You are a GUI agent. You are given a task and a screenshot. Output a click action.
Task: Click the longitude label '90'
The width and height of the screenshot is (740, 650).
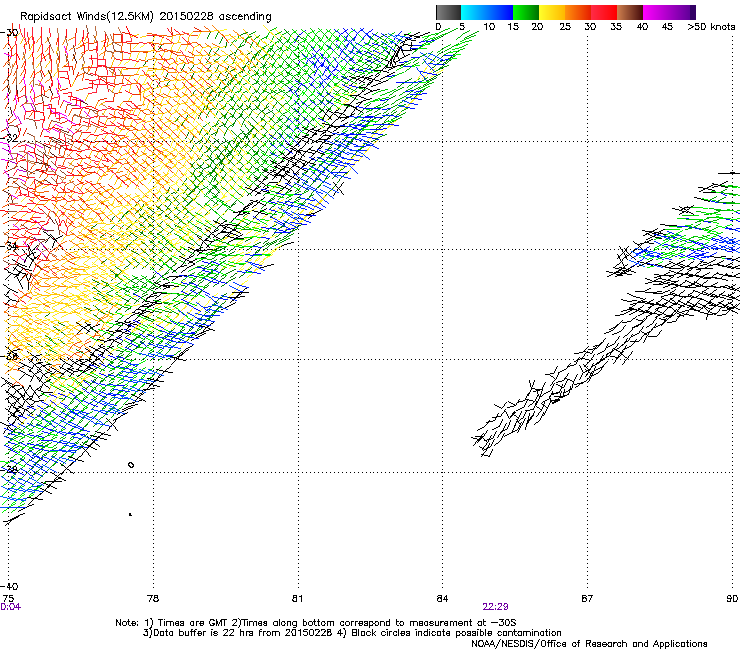732,599
